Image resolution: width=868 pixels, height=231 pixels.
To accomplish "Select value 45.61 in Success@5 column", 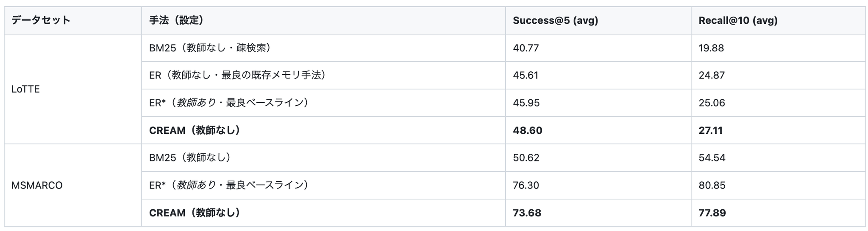I will pyautogui.click(x=526, y=75).
